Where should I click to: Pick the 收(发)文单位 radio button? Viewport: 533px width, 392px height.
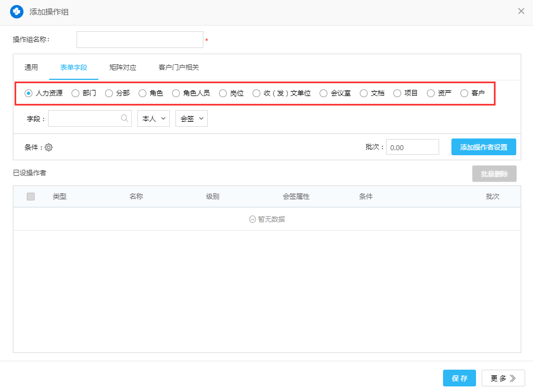pos(256,93)
